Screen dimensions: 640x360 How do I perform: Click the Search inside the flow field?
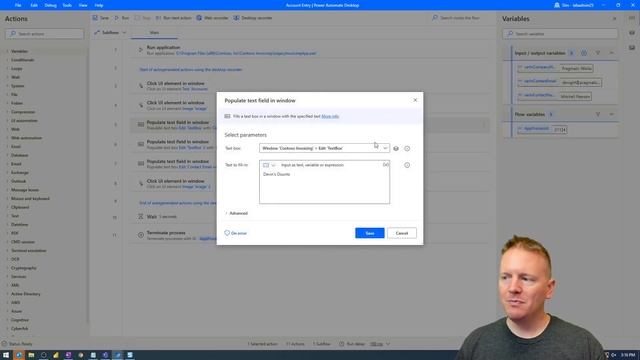tap(460, 18)
